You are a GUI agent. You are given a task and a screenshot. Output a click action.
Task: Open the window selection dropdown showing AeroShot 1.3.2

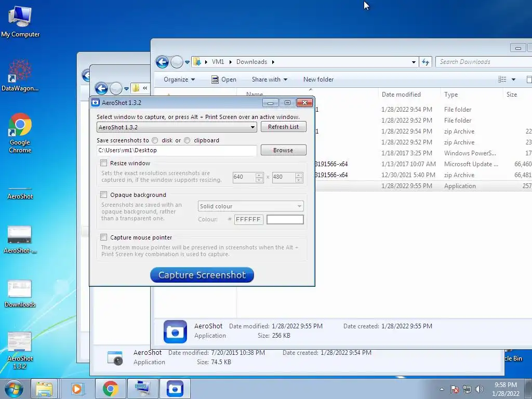tap(177, 127)
